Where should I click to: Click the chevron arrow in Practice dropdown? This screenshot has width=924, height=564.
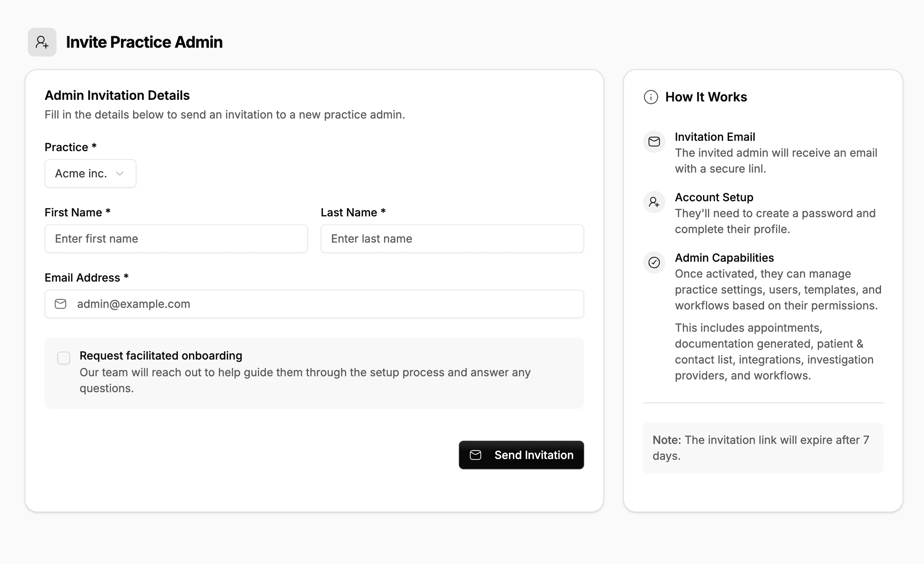point(120,173)
